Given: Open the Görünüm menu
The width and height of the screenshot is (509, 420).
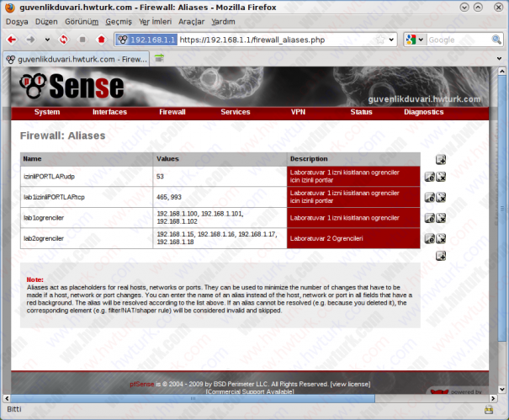Looking at the screenshot, I should pyautogui.click(x=82, y=22).
